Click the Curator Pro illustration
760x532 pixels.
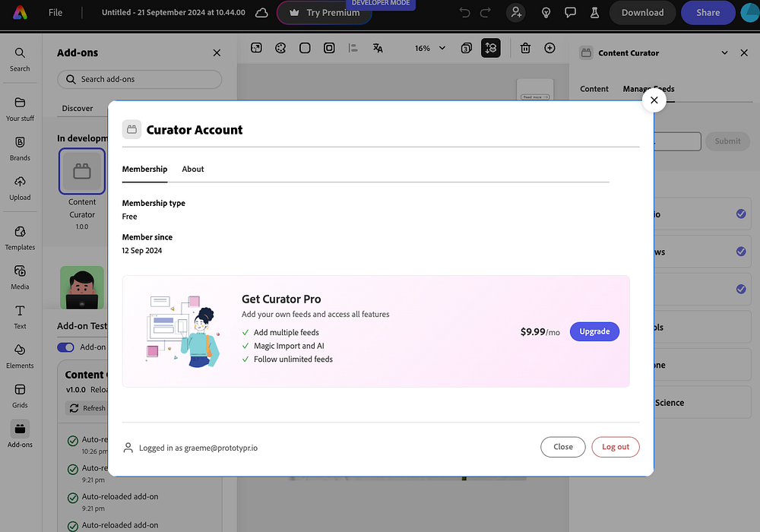click(183, 331)
